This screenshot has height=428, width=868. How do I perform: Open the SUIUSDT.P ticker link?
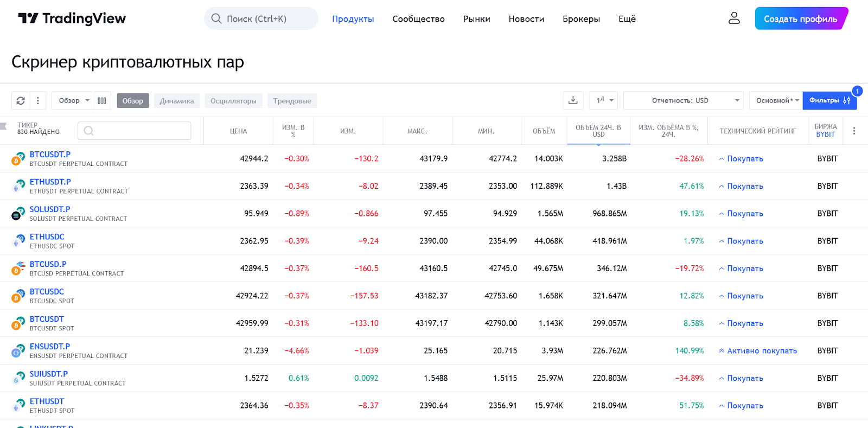click(49, 374)
